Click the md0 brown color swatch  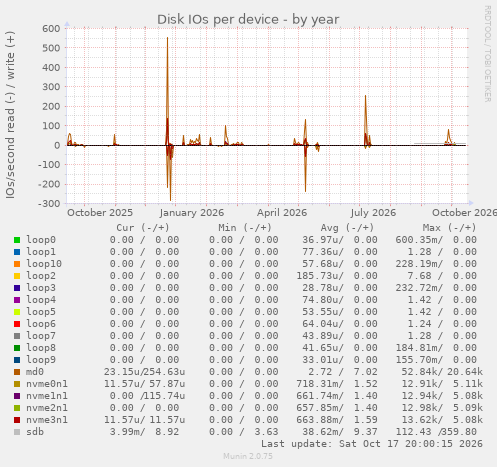pyautogui.click(x=17, y=372)
